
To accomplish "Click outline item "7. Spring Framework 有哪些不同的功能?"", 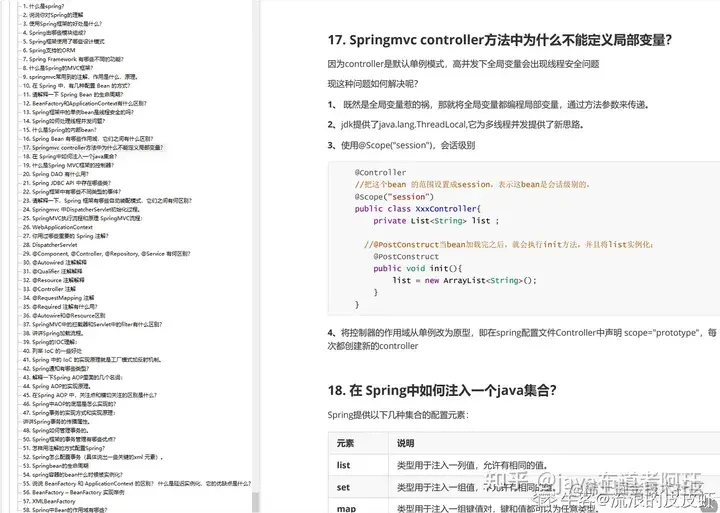I will [x=73, y=59].
